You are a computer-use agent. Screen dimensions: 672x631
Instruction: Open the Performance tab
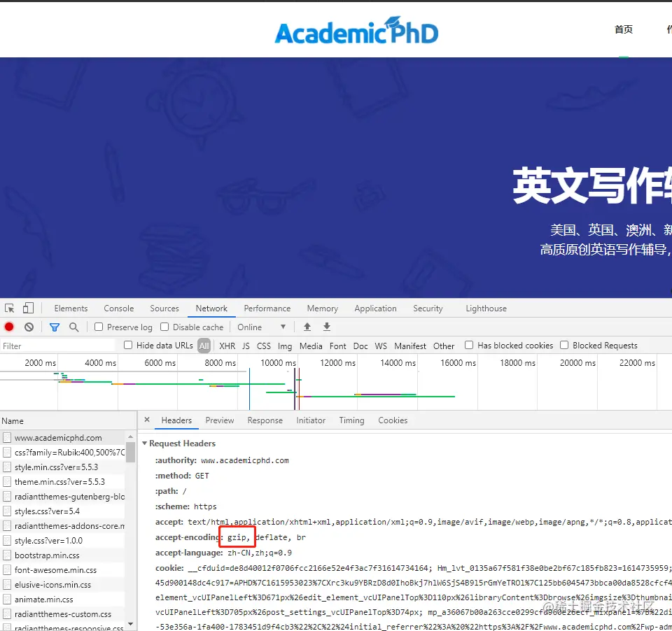267,309
